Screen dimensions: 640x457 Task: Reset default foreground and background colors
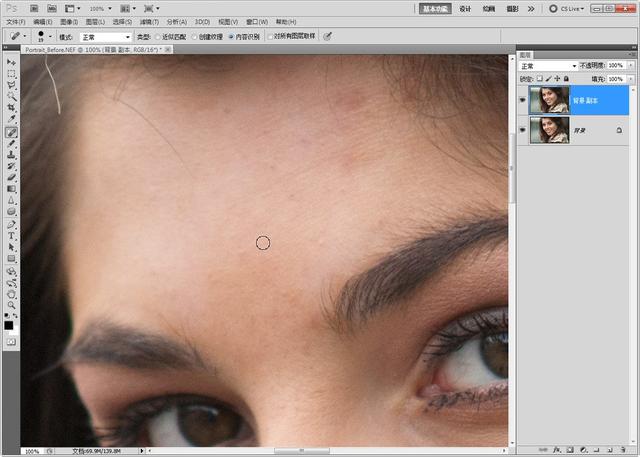pyautogui.click(x=7, y=316)
